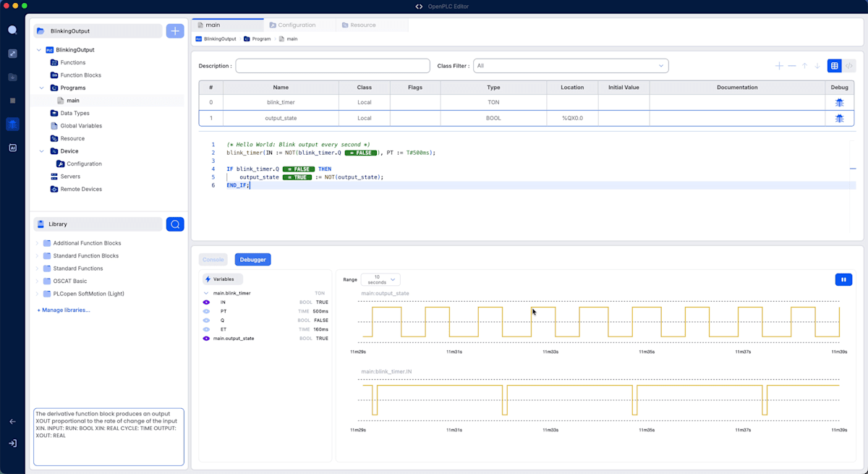Click the debugger bug icon in the sidebar

coord(12,124)
